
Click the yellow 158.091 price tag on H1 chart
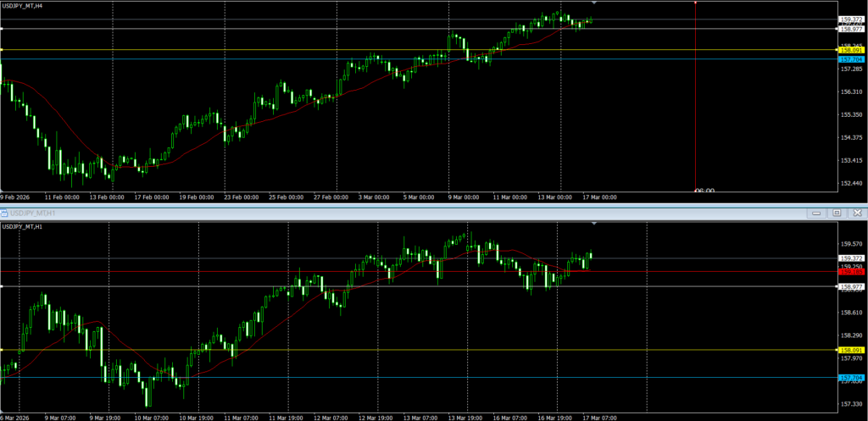[x=850, y=350]
